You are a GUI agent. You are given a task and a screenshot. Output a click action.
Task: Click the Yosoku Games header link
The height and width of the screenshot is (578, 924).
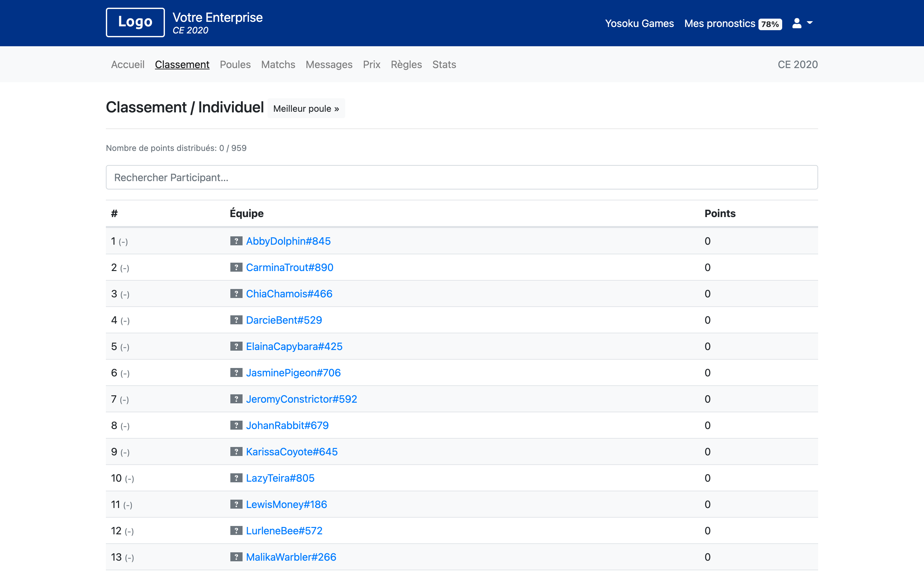click(639, 24)
